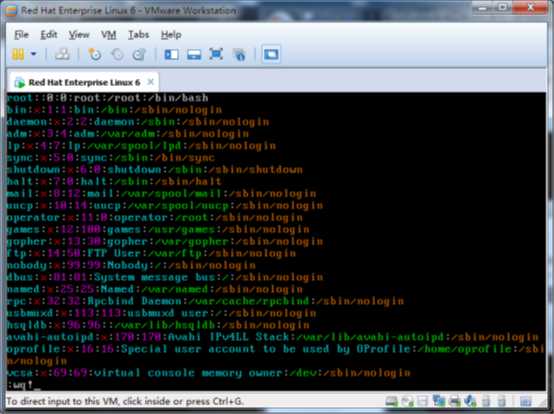Image resolution: width=554 pixels, height=414 pixels.
Task: Click the 'adm:x:3:4:adm' terminal line
Action: (128, 134)
